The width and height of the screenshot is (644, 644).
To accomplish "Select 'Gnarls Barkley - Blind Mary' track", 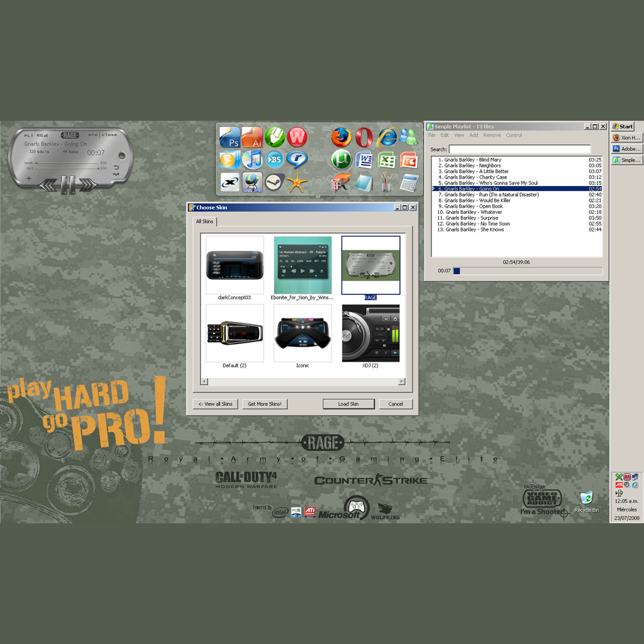I will [517, 160].
